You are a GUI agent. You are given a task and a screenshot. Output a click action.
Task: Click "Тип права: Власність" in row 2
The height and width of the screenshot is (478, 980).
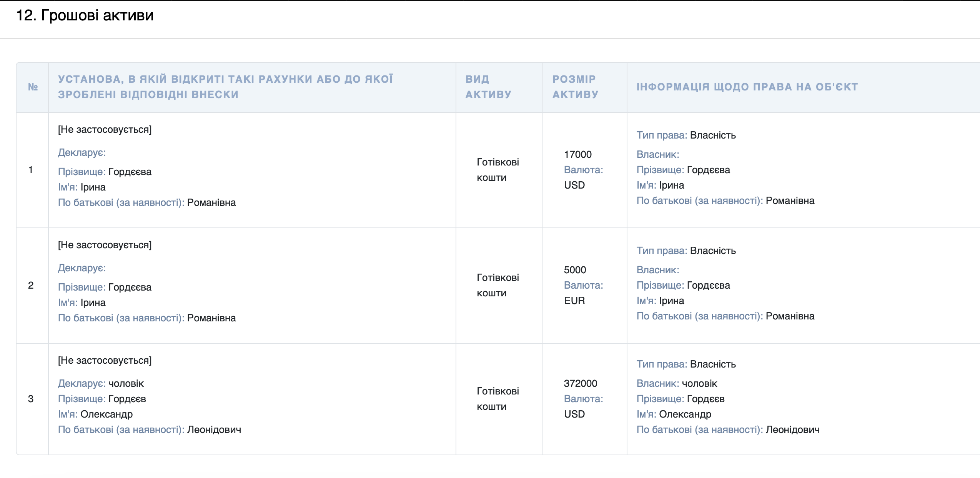(x=686, y=251)
